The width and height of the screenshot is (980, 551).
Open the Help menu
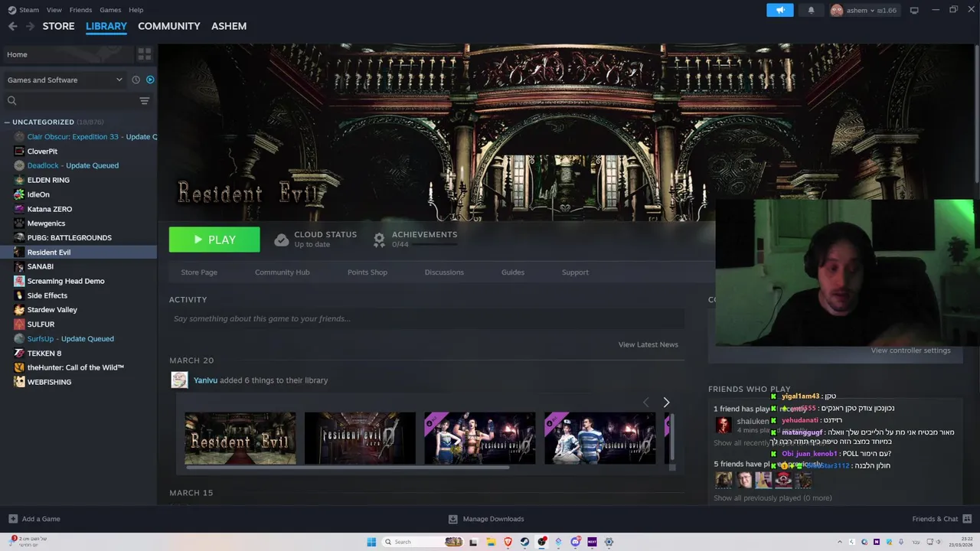coord(136,10)
